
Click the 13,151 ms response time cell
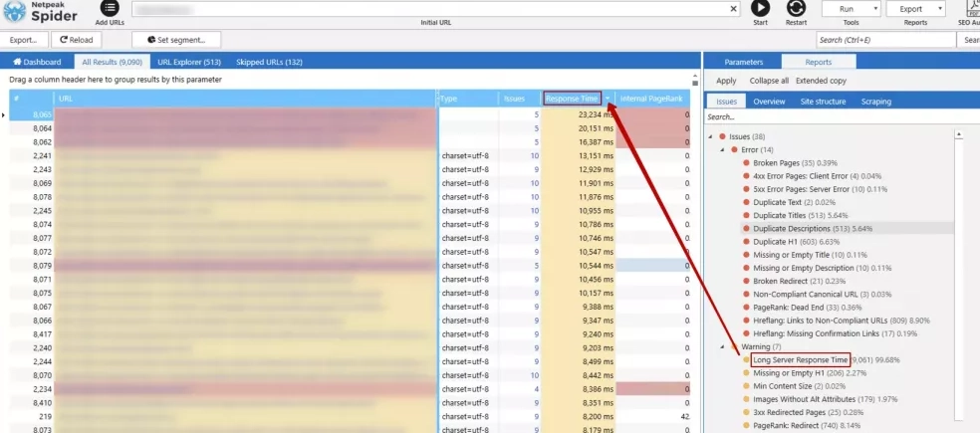[579, 156]
